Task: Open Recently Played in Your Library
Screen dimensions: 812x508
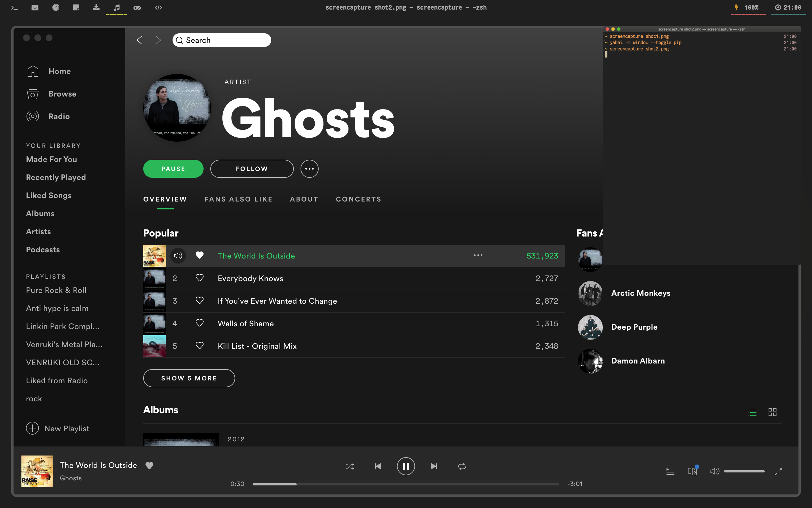Action: tap(56, 178)
